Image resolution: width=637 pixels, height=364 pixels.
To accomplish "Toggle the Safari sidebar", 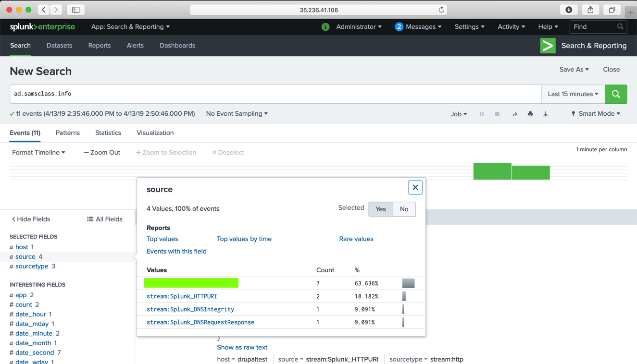I will tap(76, 10).
